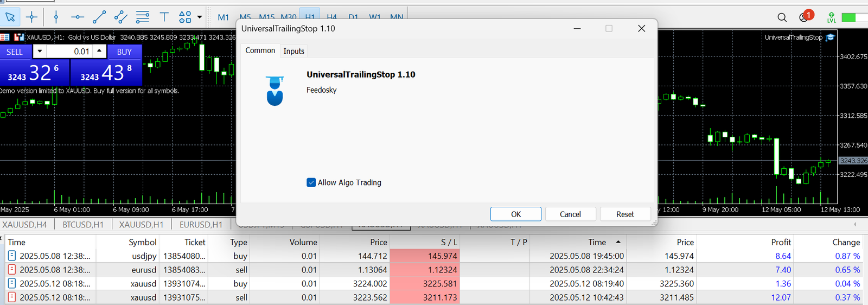Click current price label 3243.326 on scale

pos(853,161)
